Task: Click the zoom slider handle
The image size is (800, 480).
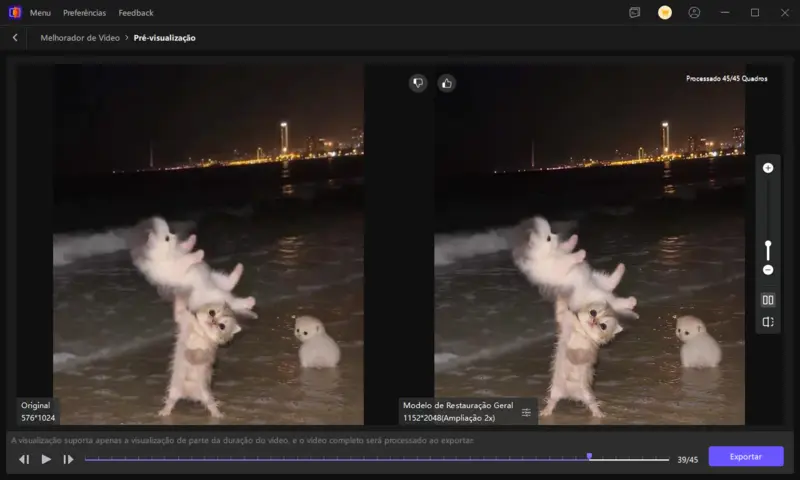Action: [768, 244]
